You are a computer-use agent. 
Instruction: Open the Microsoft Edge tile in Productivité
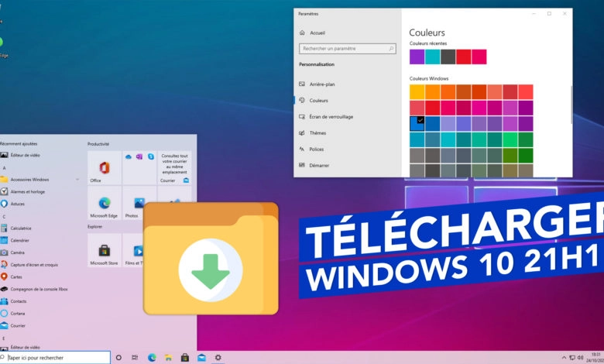(x=105, y=203)
